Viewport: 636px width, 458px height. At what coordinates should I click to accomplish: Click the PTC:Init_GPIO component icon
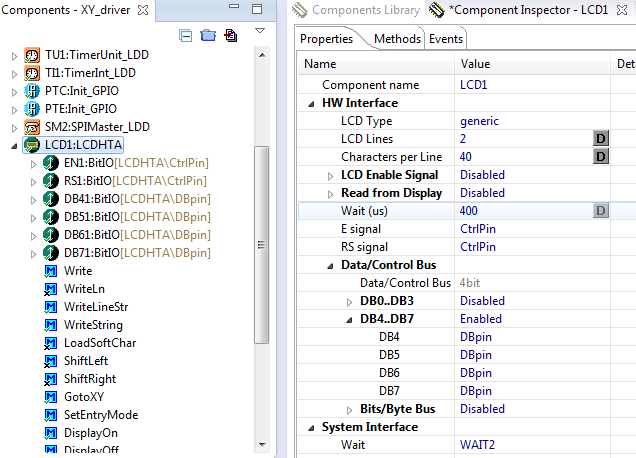[32, 91]
